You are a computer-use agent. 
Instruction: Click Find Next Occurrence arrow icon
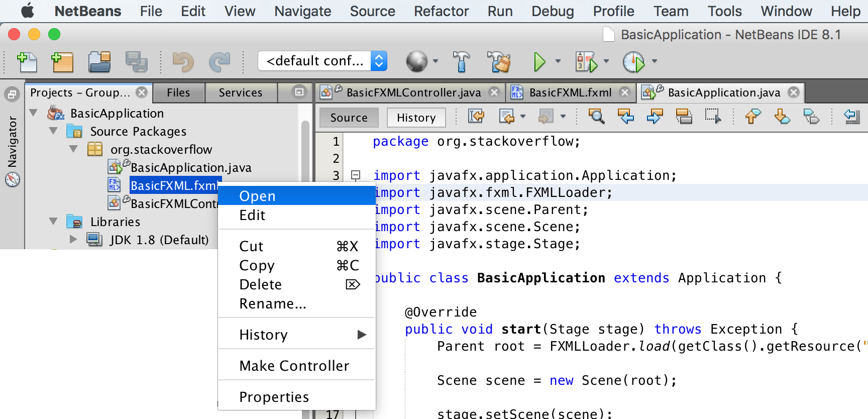coord(655,117)
